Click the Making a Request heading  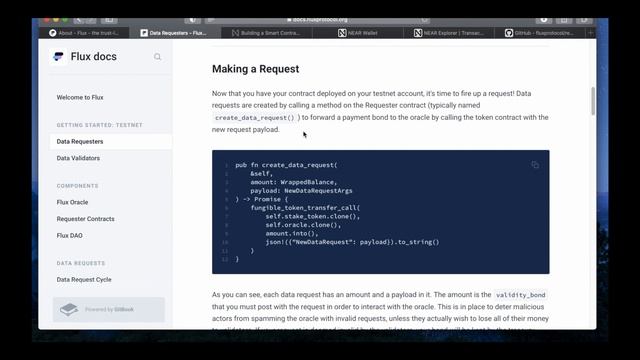pyautogui.click(x=256, y=69)
